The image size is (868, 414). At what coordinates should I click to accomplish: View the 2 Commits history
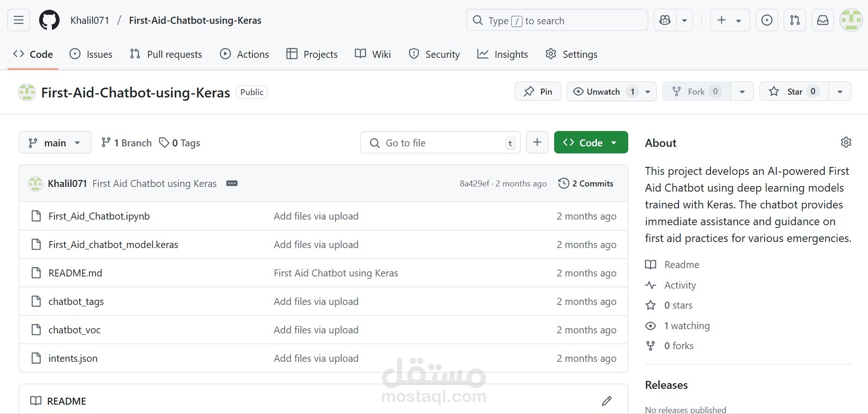coord(586,183)
